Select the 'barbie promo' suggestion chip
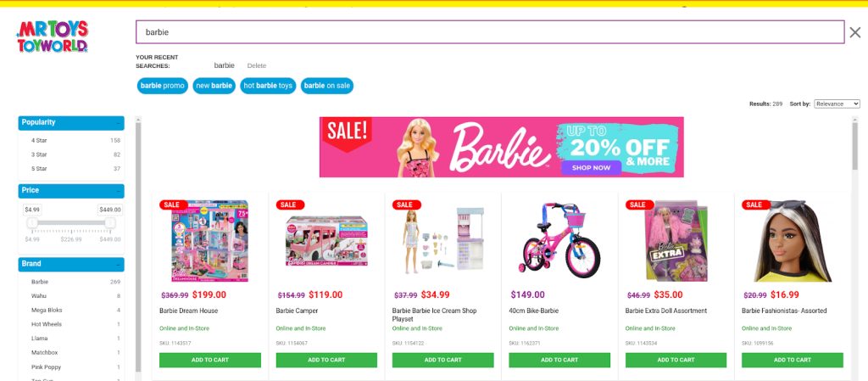The image size is (868, 381). (162, 86)
